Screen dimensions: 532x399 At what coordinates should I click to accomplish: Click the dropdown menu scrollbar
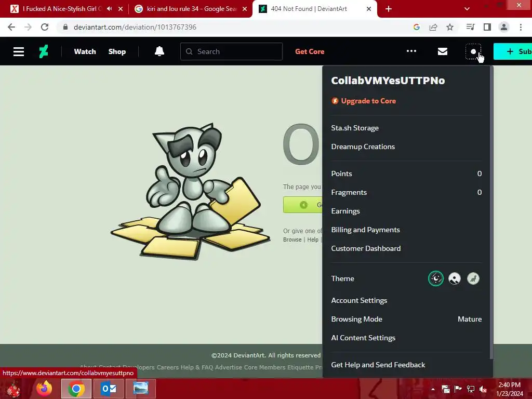coord(491,214)
